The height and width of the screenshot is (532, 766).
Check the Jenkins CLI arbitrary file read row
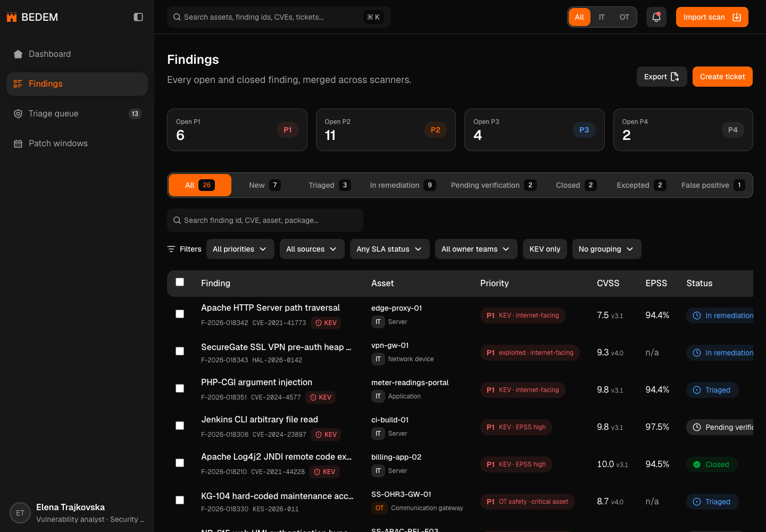coord(180,426)
